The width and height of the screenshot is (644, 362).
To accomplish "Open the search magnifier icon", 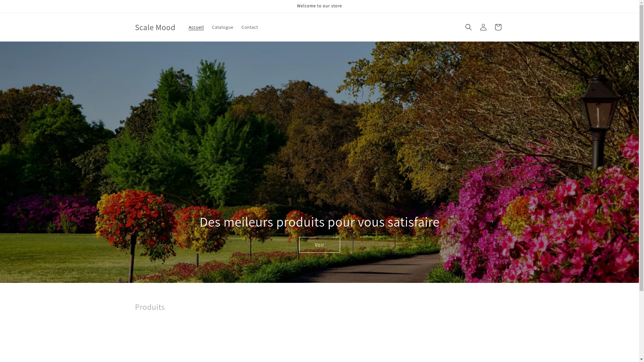I will 468,27.
